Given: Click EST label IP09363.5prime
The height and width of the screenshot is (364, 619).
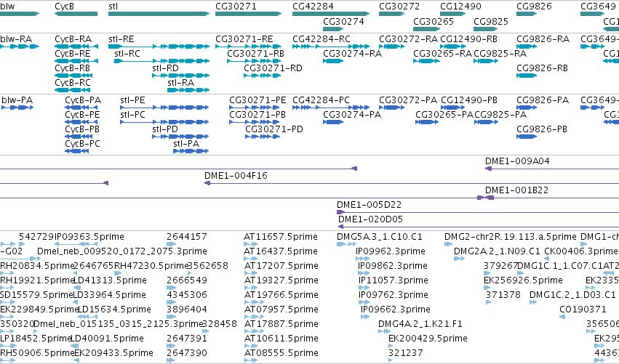Looking at the screenshot, I should pyautogui.click(x=89, y=237).
